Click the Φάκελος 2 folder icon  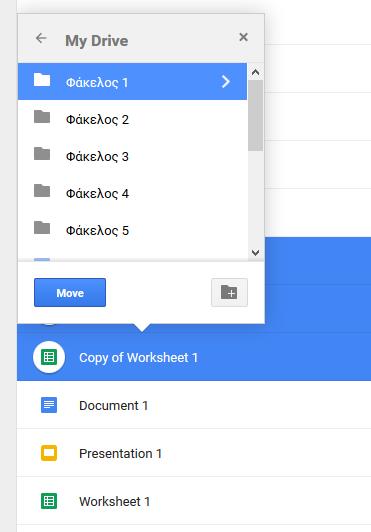tap(42, 117)
